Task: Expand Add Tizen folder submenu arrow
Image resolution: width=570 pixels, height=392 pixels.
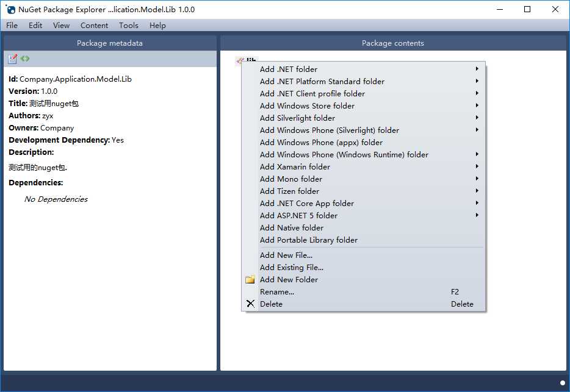Action: coord(477,191)
